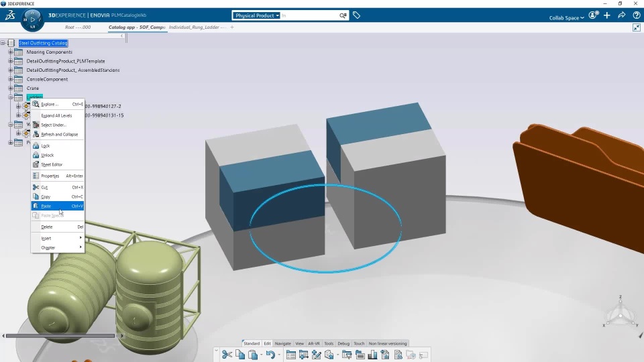Screen dimensions: 644x362
Task: Choose Copy in the context menu
Action: point(58,196)
